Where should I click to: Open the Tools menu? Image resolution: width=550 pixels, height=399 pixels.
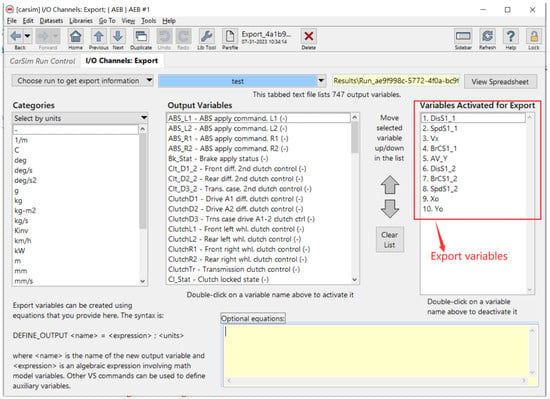pos(149,21)
